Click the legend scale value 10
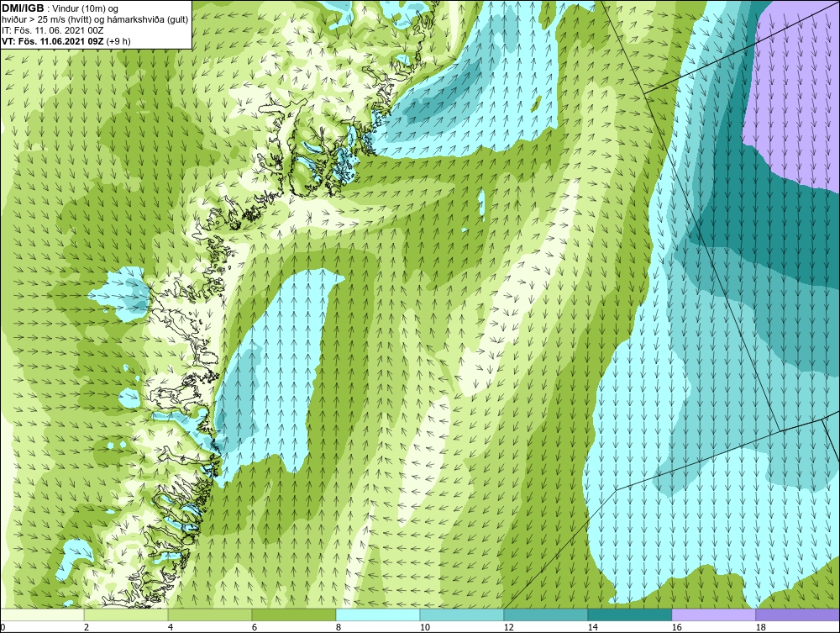Viewport: 840px width, 633px height. tap(424, 627)
